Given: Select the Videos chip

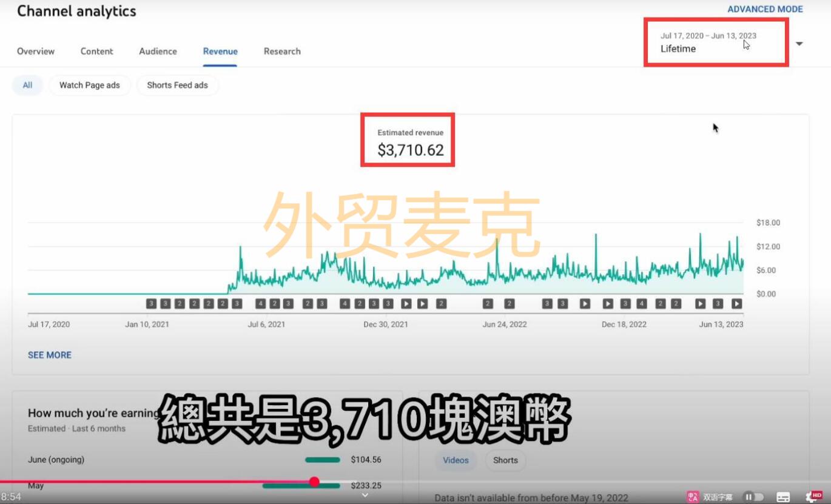Looking at the screenshot, I should point(456,460).
